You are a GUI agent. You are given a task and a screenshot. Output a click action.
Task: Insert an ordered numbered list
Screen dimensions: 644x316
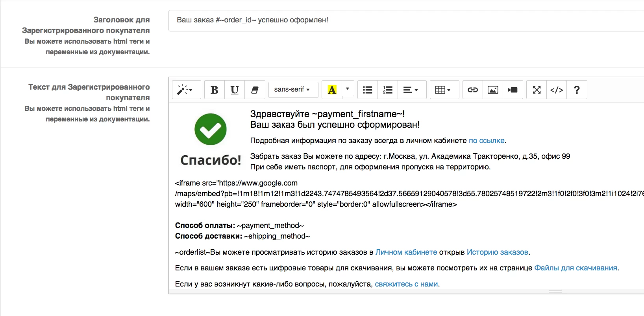[388, 90]
